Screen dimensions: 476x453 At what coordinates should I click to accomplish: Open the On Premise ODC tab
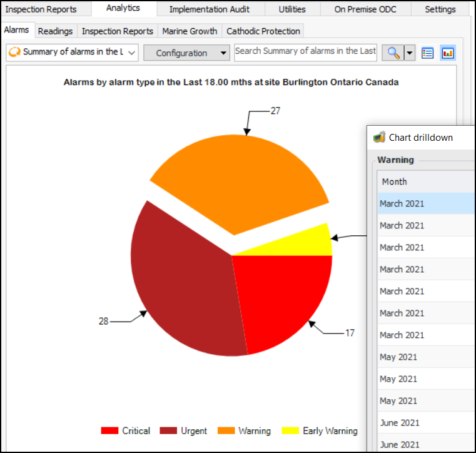pos(365,9)
